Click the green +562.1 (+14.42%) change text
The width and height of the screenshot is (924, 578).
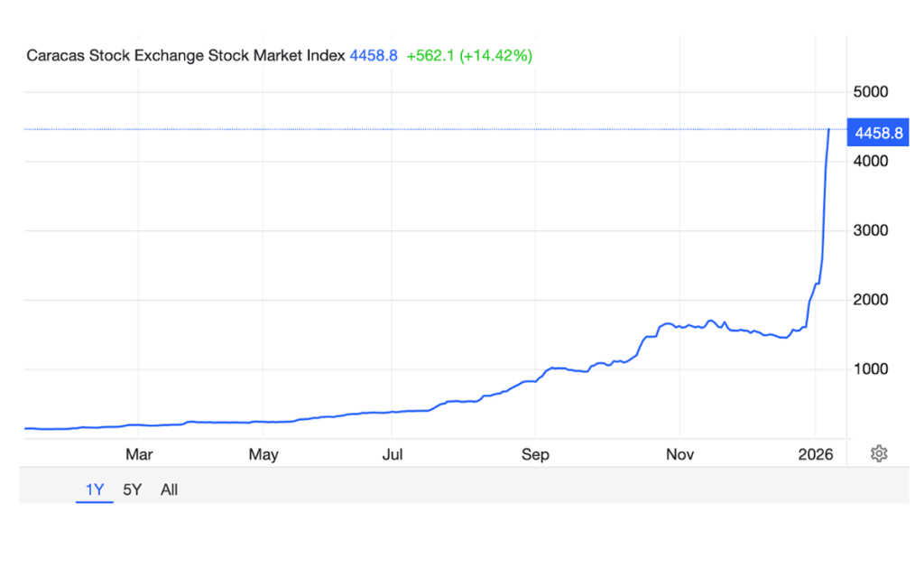pyautogui.click(x=469, y=55)
